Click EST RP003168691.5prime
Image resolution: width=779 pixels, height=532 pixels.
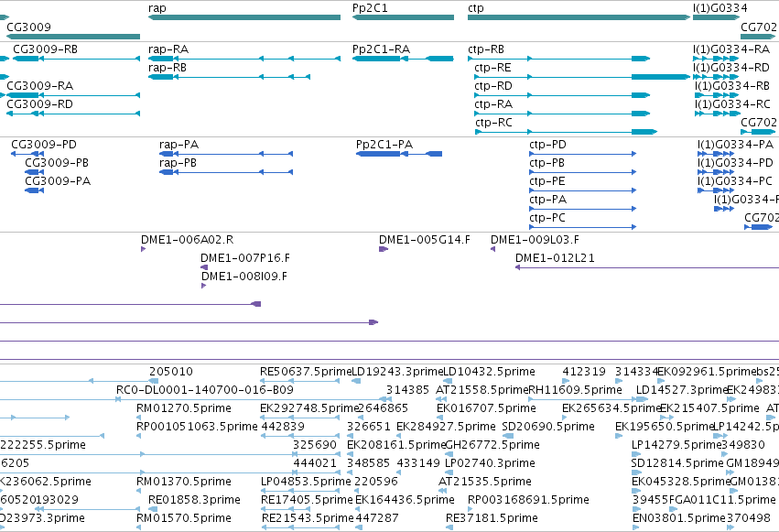click(528, 500)
